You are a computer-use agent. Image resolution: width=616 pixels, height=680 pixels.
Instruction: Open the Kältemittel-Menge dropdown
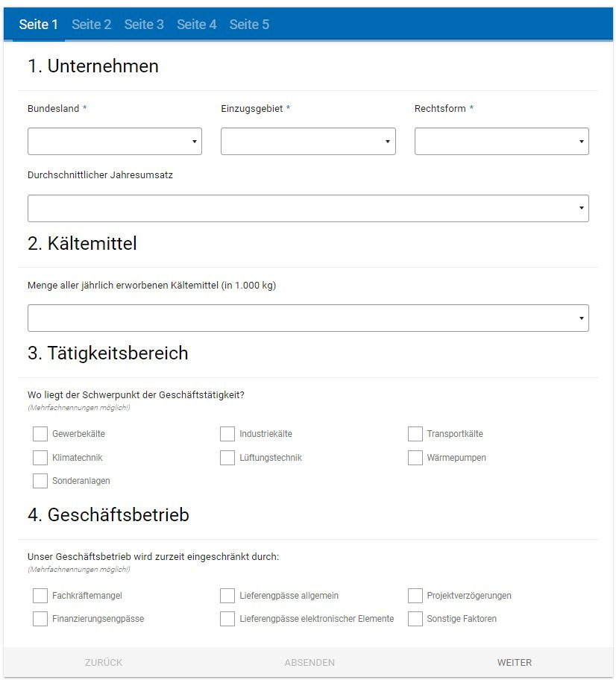tap(308, 318)
